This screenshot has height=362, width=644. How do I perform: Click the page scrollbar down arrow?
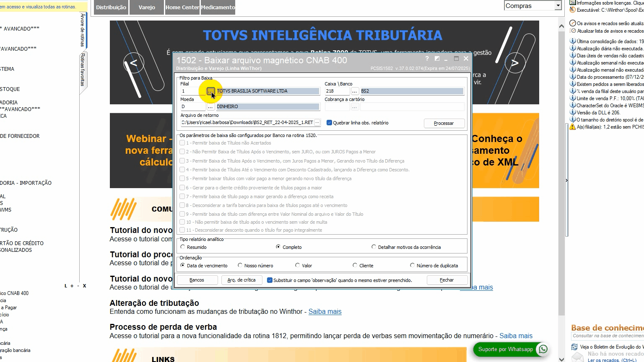click(x=562, y=359)
